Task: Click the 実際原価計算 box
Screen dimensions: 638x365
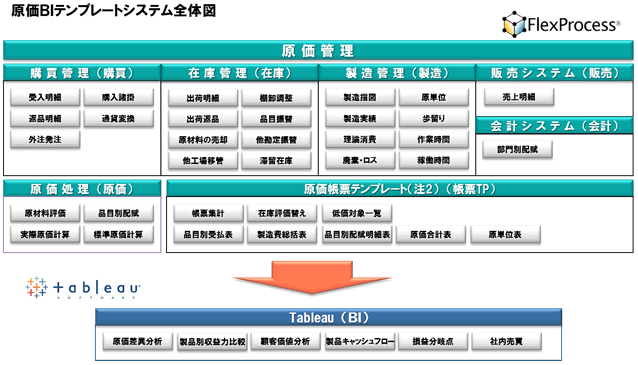Action: 45,234
